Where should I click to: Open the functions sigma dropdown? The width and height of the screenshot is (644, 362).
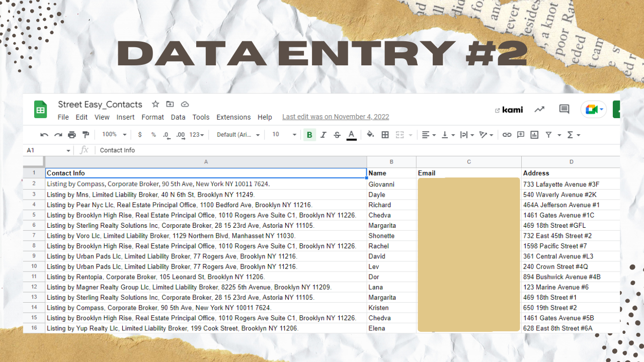click(574, 135)
